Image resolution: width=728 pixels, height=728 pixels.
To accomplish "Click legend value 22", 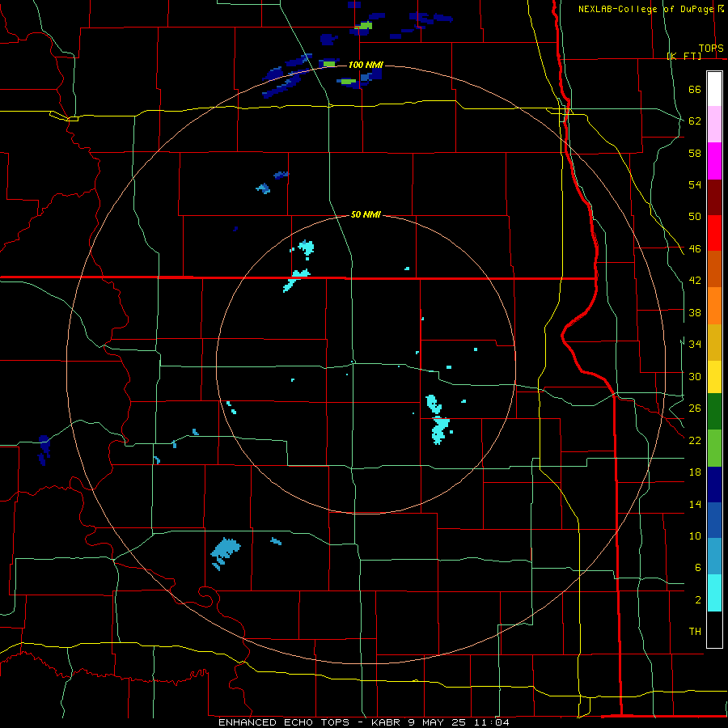I will [695, 440].
